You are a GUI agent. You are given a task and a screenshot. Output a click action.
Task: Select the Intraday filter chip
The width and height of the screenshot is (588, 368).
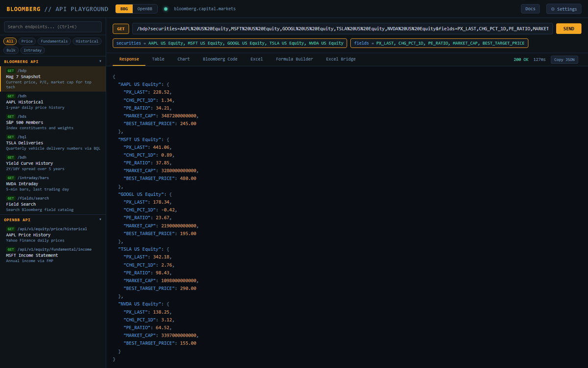(33, 50)
